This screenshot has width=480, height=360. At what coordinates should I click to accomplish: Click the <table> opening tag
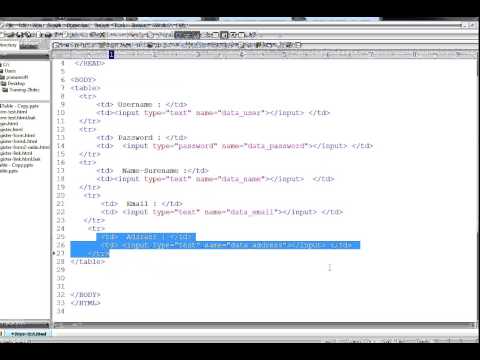pyautogui.click(x=85, y=88)
